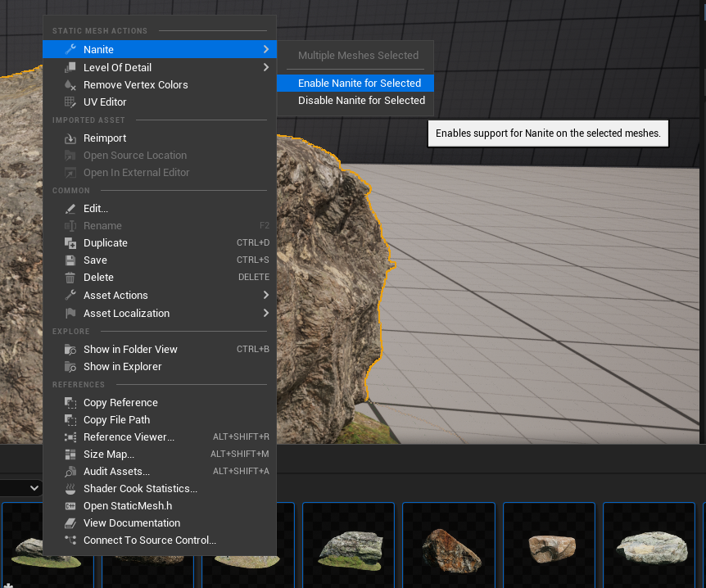Screen dimensions: 706x588
Task: Choose Show in Explorer
Action: [160, 367]
